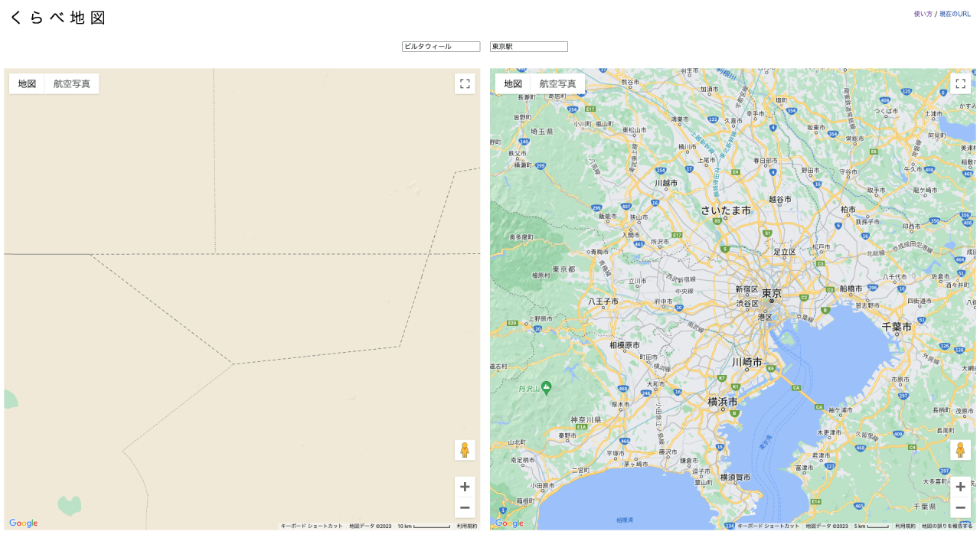The image size is (980, 551).
Task: Open the 使い方 link
Action: click(923, 14)
